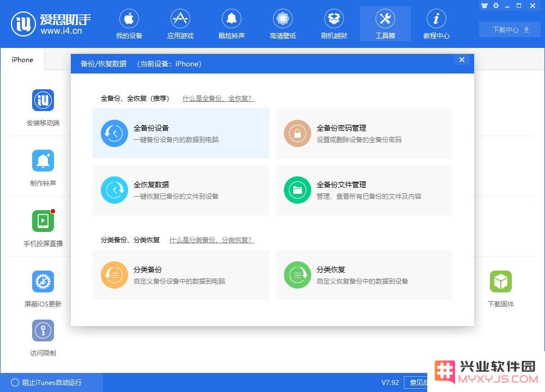
Task: Click 设置或删除设备的全备份密码 description text
Action: [x=359, y=139]
